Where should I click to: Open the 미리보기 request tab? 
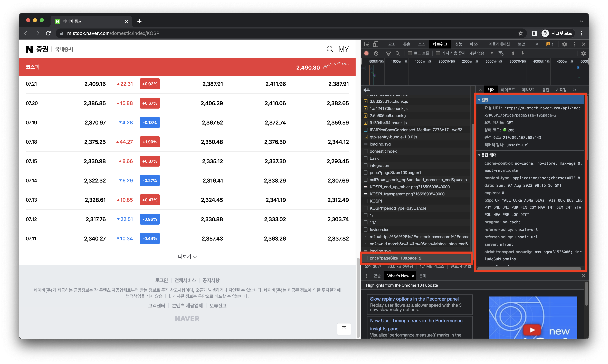pos(529,90)
